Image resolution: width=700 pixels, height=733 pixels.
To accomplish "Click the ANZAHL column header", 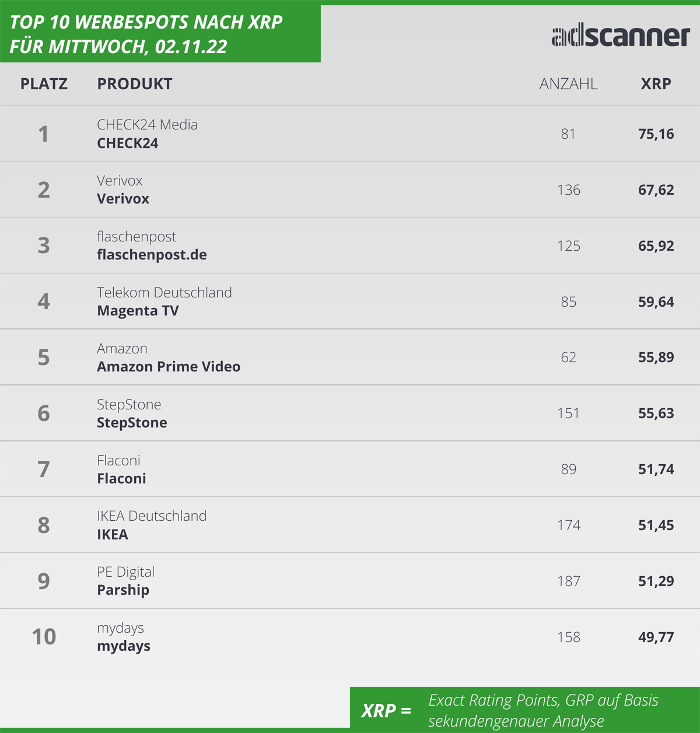I will tap(568, 84).
